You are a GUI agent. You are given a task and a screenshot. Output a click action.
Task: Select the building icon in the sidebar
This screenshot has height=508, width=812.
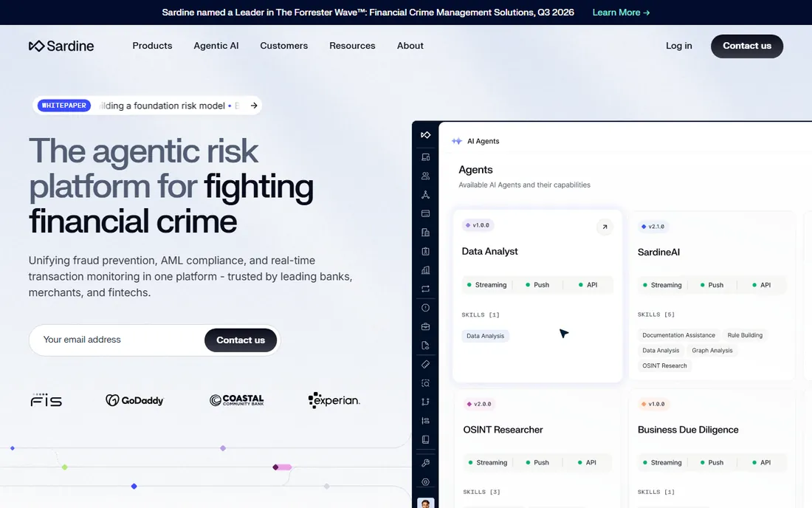click(x=426, y=233)
